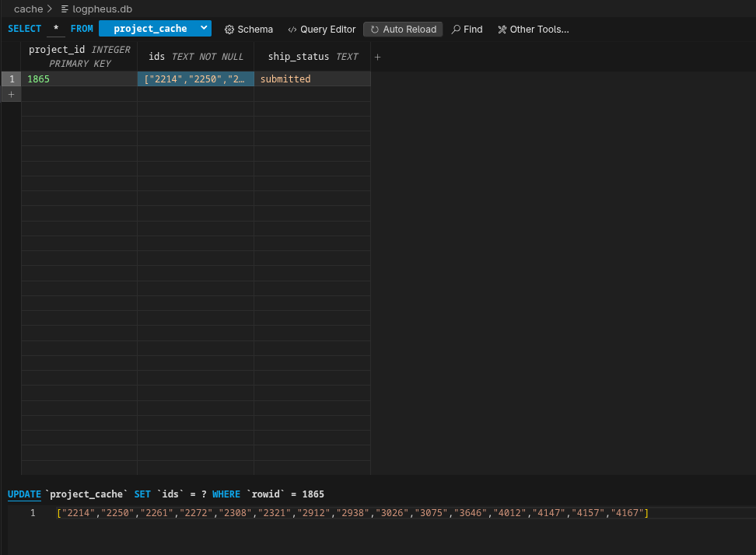This screenshot has height=555, width=756.
Task: Select row number 1
Action: point(11,79)
